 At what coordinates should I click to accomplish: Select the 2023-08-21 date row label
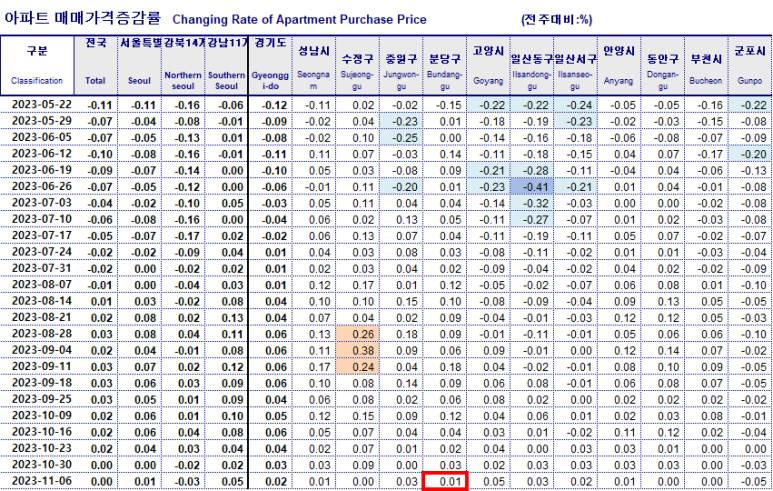point(42,317)
